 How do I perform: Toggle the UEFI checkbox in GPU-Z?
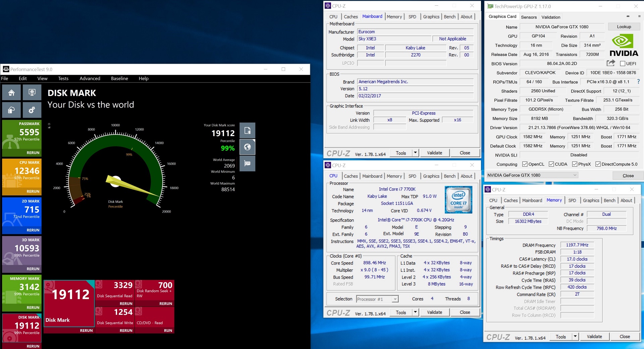point(623,64)
